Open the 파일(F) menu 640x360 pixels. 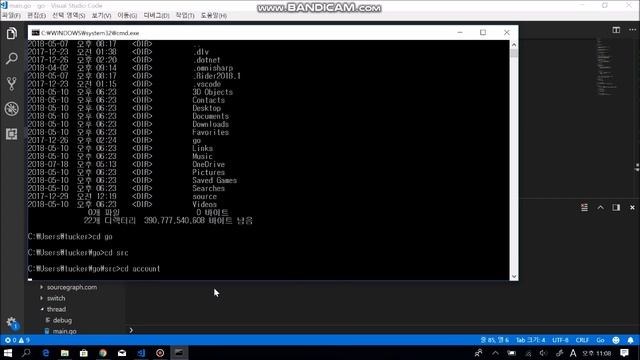click(11, 16)
